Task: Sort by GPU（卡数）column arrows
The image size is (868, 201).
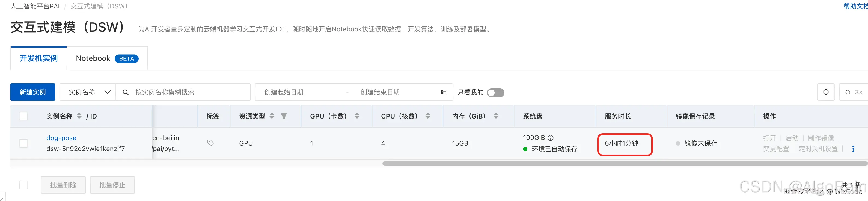Action: click(x=357, y=116)
